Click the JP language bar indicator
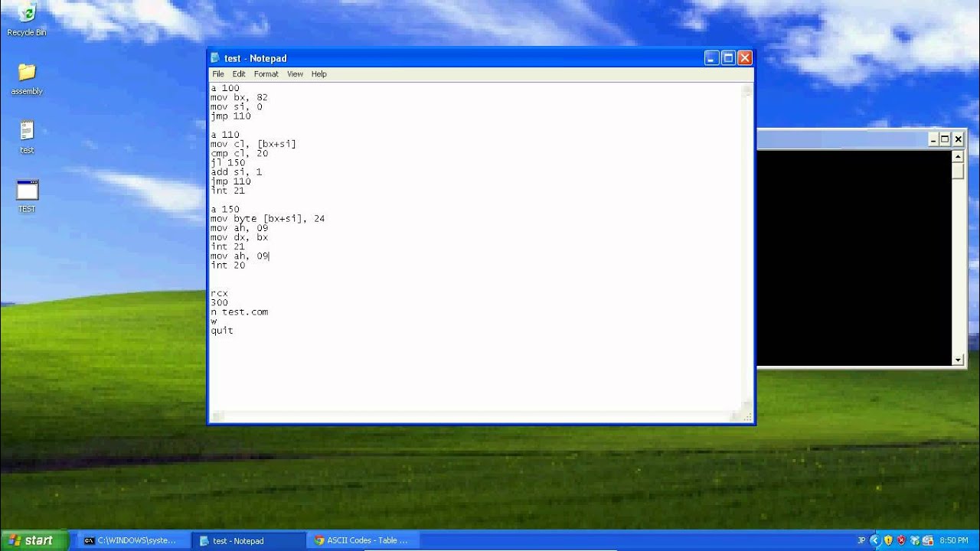 861,540
